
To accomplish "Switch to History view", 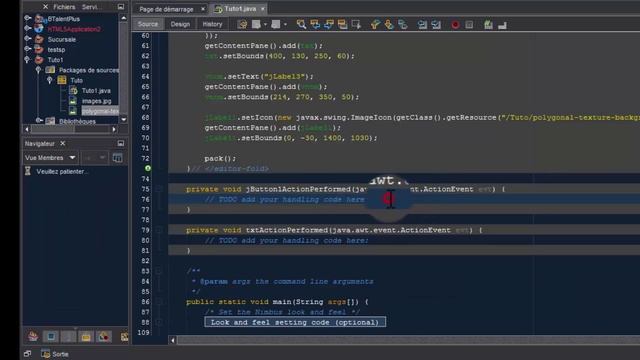I will pos(212,24).
